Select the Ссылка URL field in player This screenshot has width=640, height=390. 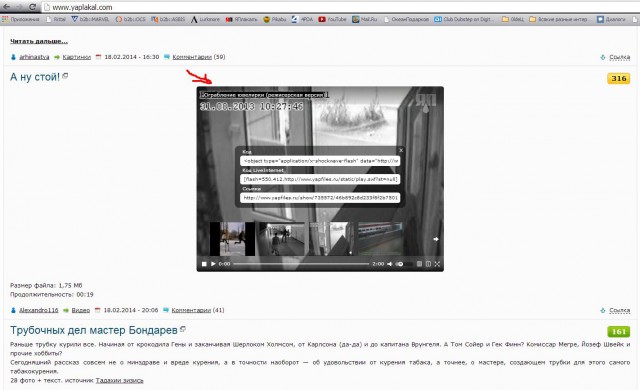[320, 198]
